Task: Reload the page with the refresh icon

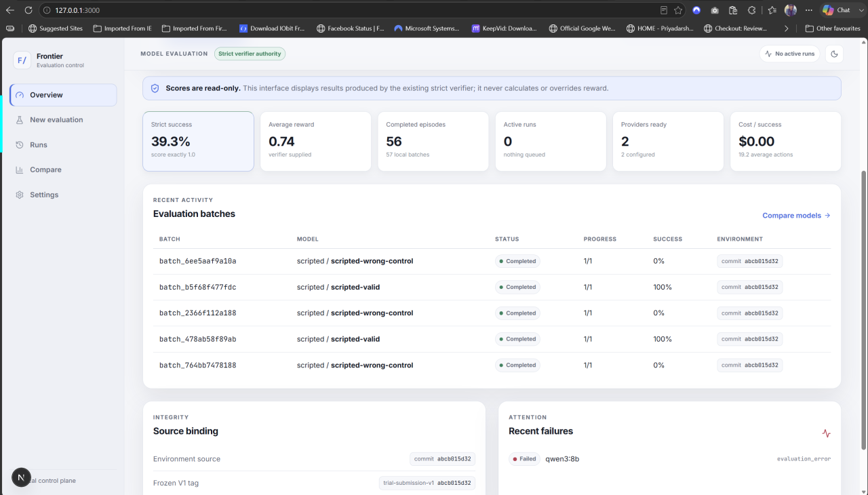Action: [28, 10]
